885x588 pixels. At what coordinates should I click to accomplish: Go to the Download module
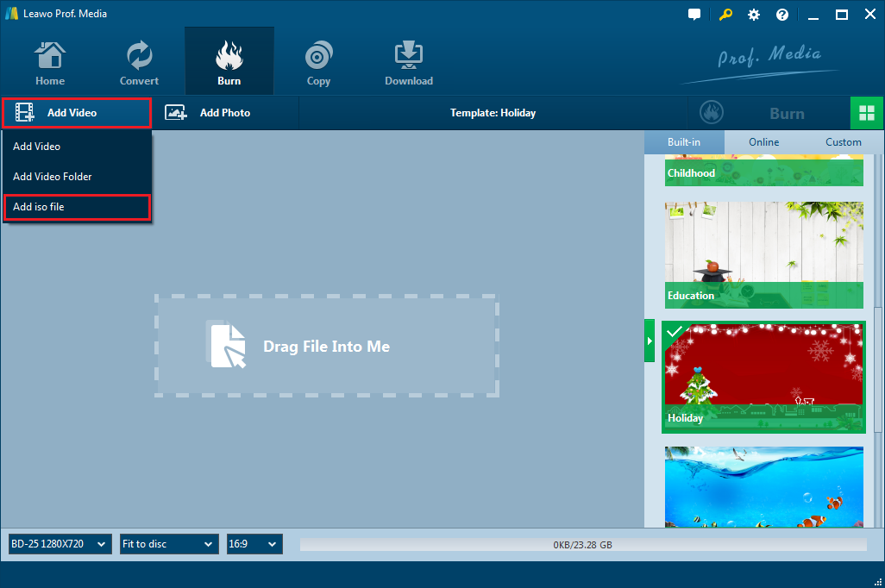409,63
